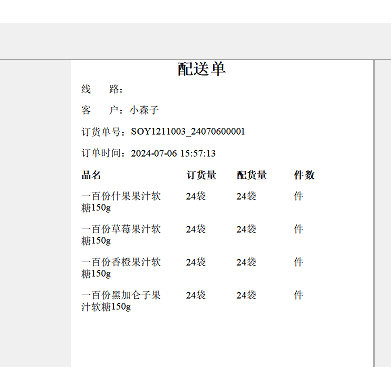Click 配货量 24袋 in 香橙 row
This screenshot has height=367, width=391.
[x=246, y=262]
